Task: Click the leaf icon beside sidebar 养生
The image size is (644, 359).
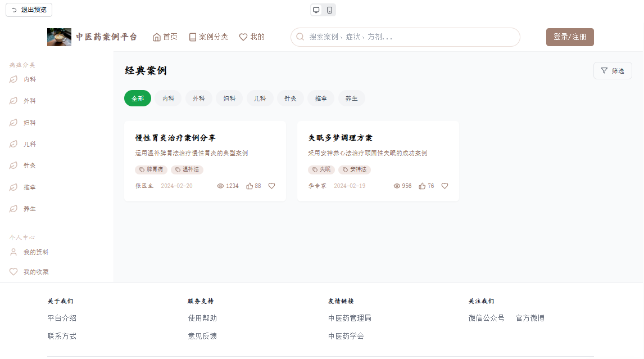Action: 13,209
